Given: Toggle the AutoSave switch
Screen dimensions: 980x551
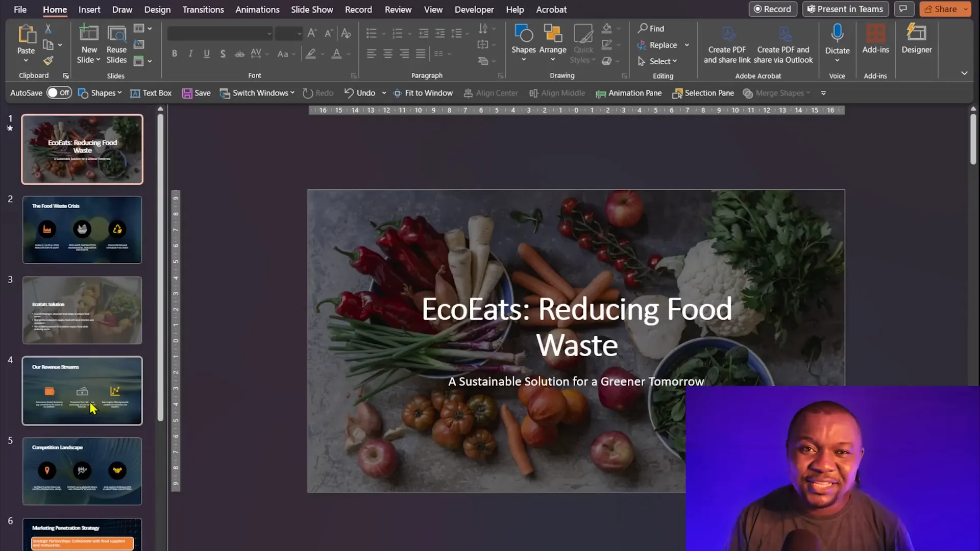Looking at the screenshot, I should coord(59,92).
